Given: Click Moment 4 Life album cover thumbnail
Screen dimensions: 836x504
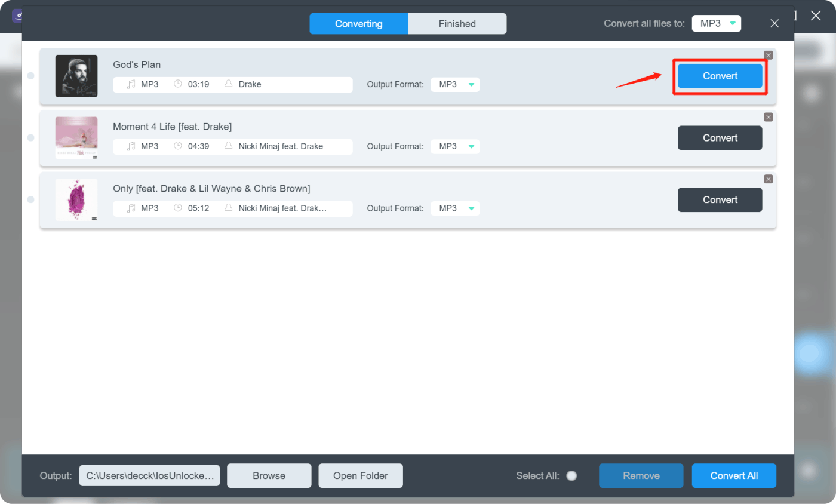Looking at the screenshot, I should coord(76,138).
